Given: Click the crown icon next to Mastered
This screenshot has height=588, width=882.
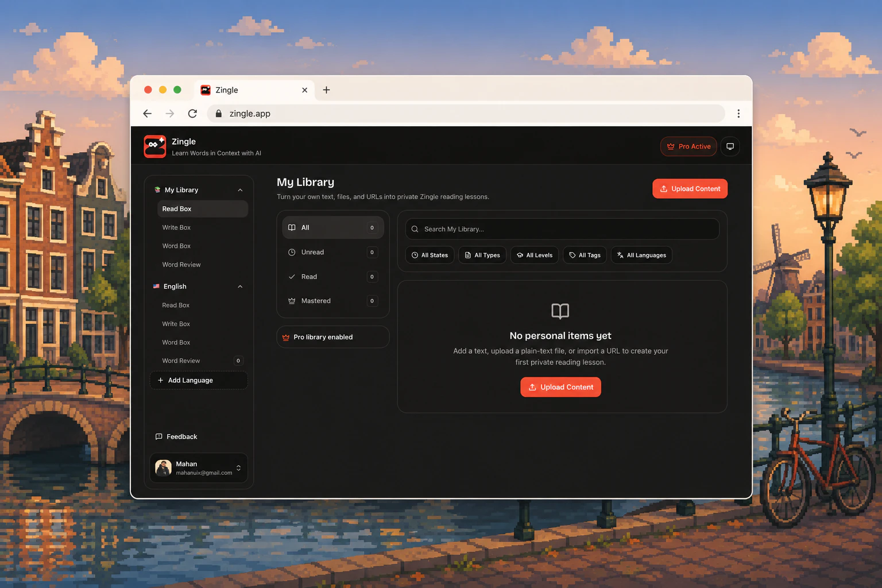Looking at the screenshot, I should tap(292, 301).
